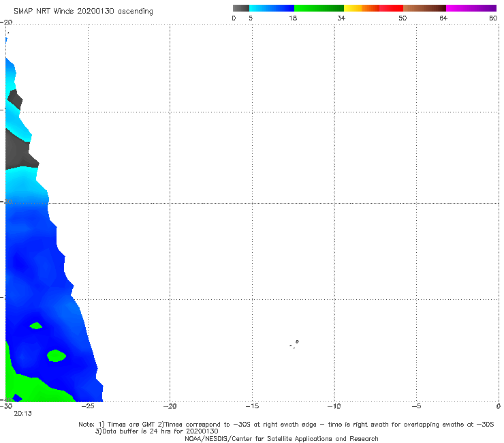Click the longitude axis label -25
The width and height of the screenshot is (504, 443).
click(88, 406)
